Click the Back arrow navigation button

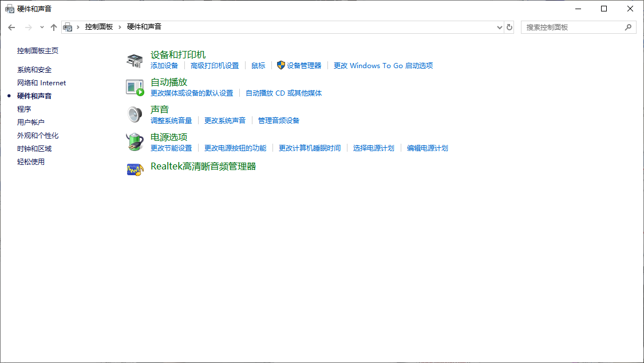pyautogui.click(x=11, y=27)
